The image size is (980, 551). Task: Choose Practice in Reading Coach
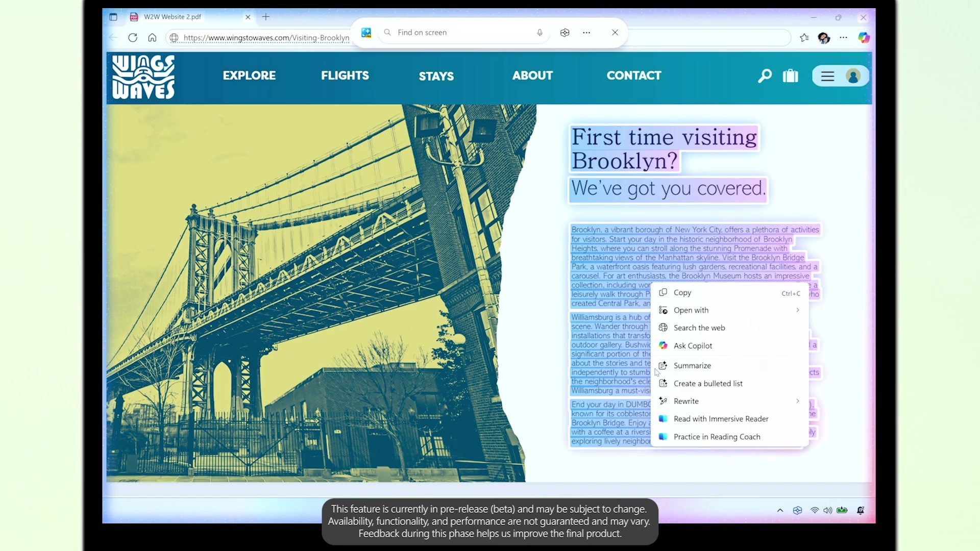tap(729, 437)
